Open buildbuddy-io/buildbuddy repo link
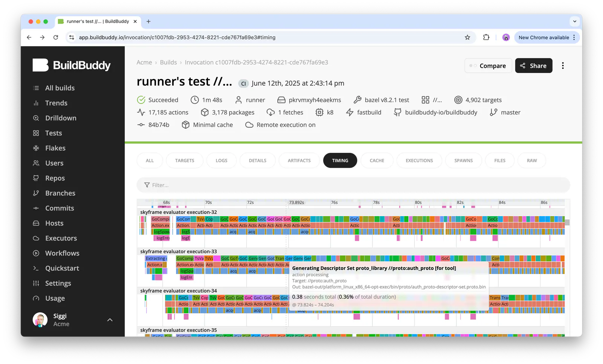The image size is (603, 364). (x=436, y=112)
